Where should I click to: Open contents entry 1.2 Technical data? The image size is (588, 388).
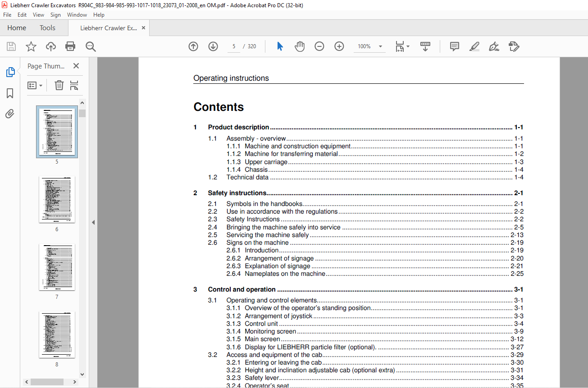[x=365, y=178]
